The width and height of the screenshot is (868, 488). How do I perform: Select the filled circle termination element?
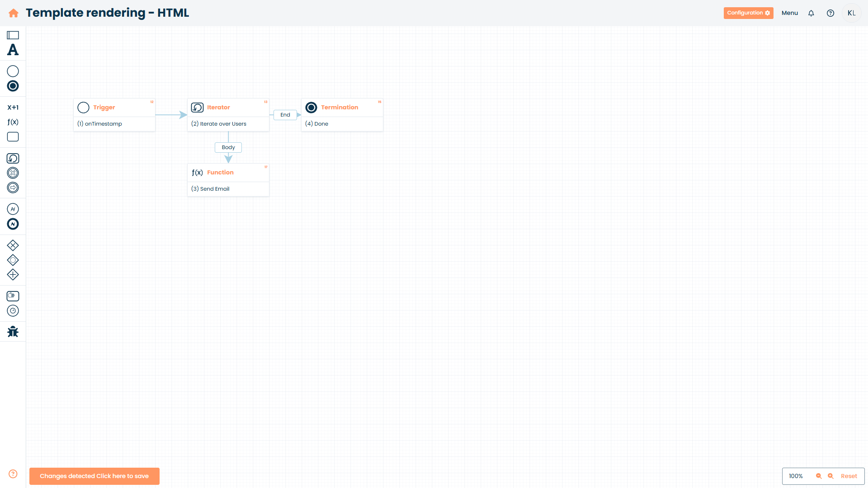[13, 86]
